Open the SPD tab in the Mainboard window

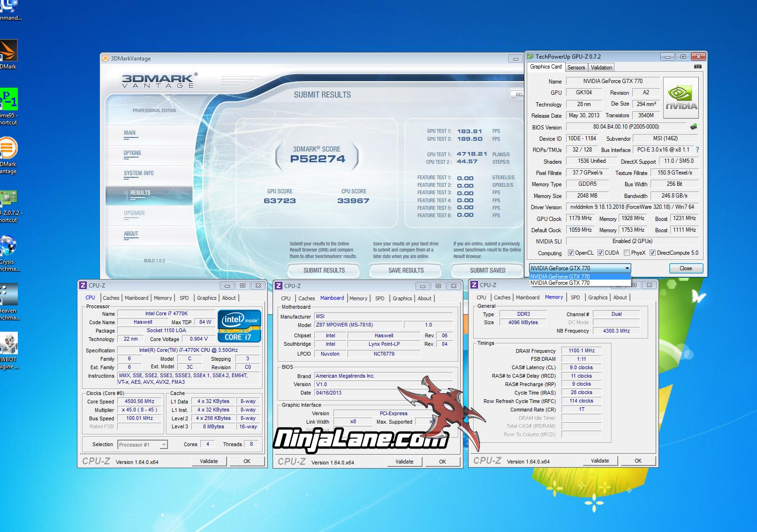tap(380, 298)
